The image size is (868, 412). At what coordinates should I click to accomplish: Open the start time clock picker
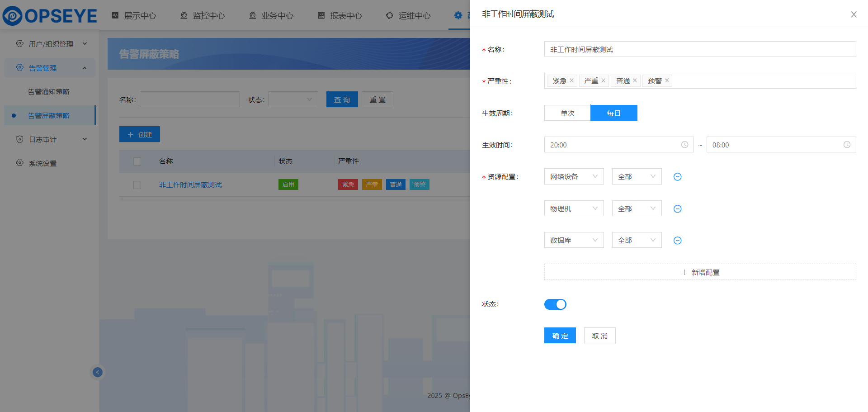(684, 145)
